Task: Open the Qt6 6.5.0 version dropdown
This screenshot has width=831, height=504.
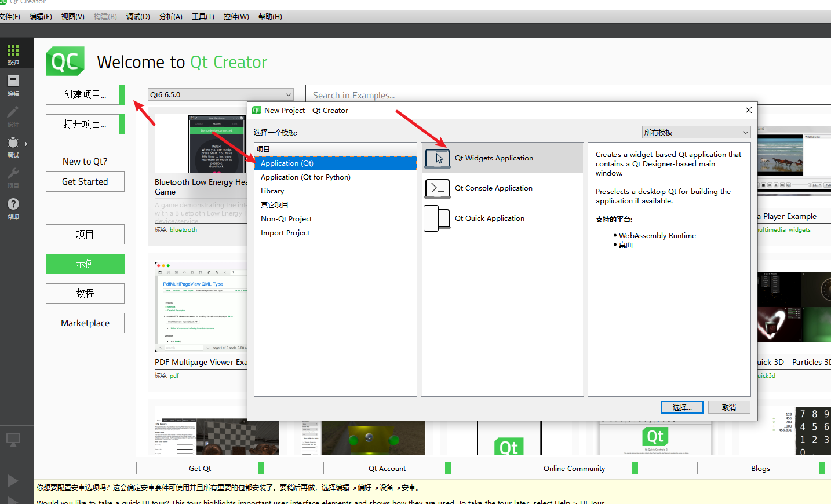Action: (221, 94)
